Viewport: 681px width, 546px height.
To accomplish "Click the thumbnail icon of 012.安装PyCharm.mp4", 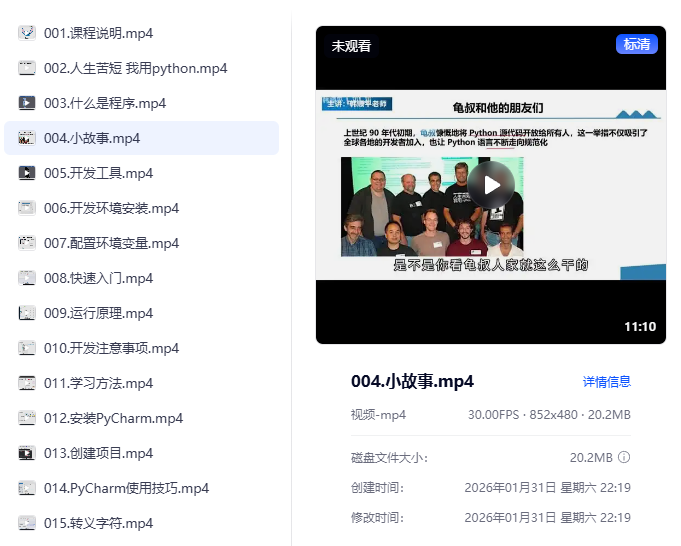I will coord(26,418).
